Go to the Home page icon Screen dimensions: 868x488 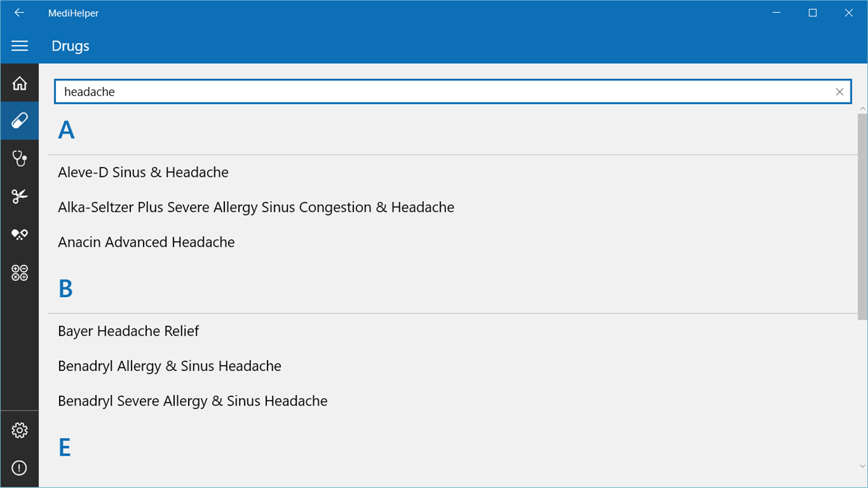click(19, 83)
